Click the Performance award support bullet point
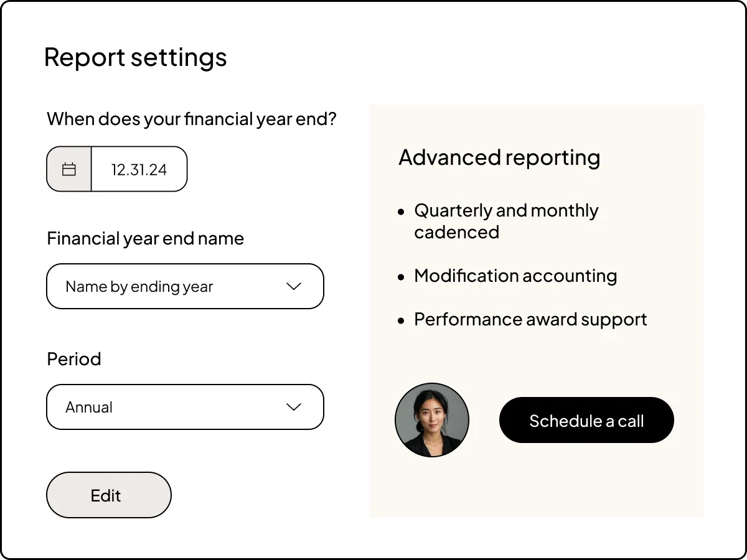 (x=530, y=319)
